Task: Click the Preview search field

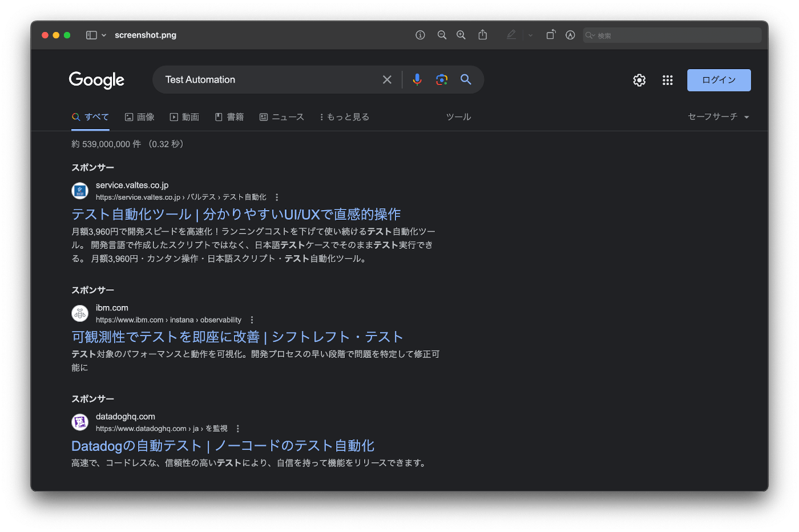Action: [x=672, y=35]
